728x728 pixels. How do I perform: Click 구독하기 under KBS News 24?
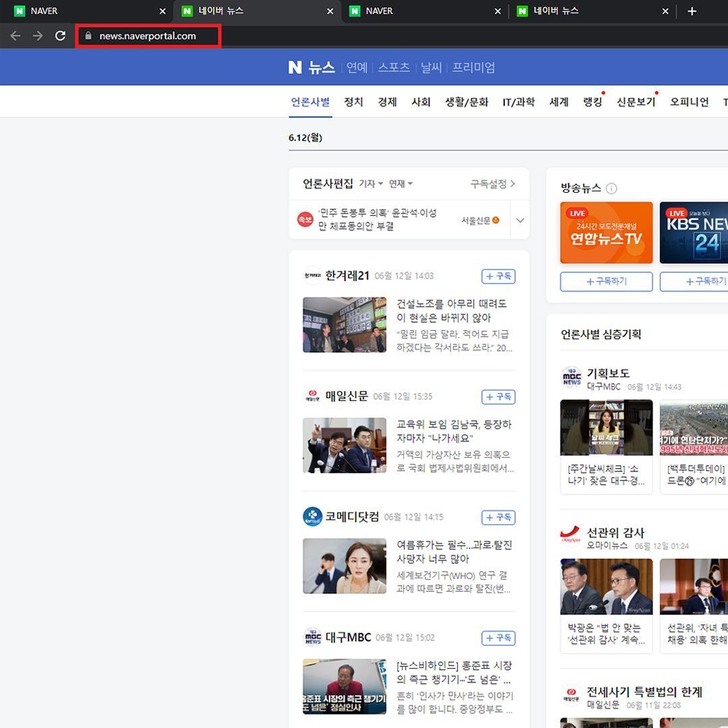tap(694, 281)
